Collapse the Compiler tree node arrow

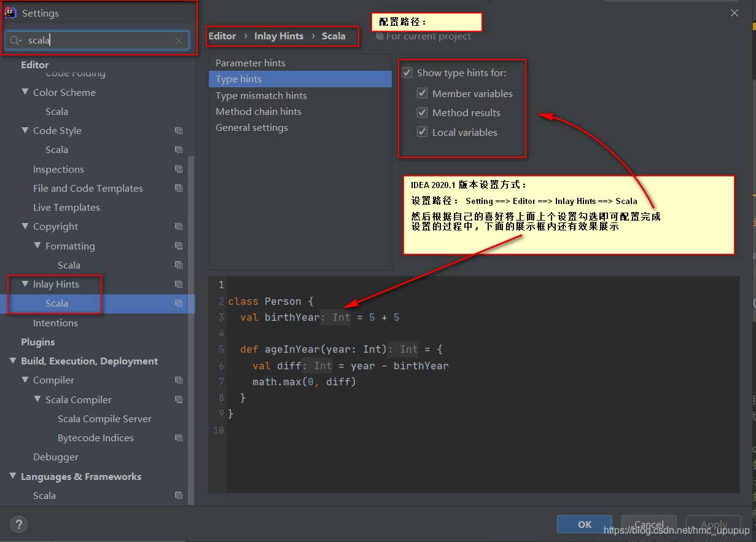(x=25, y=380)
